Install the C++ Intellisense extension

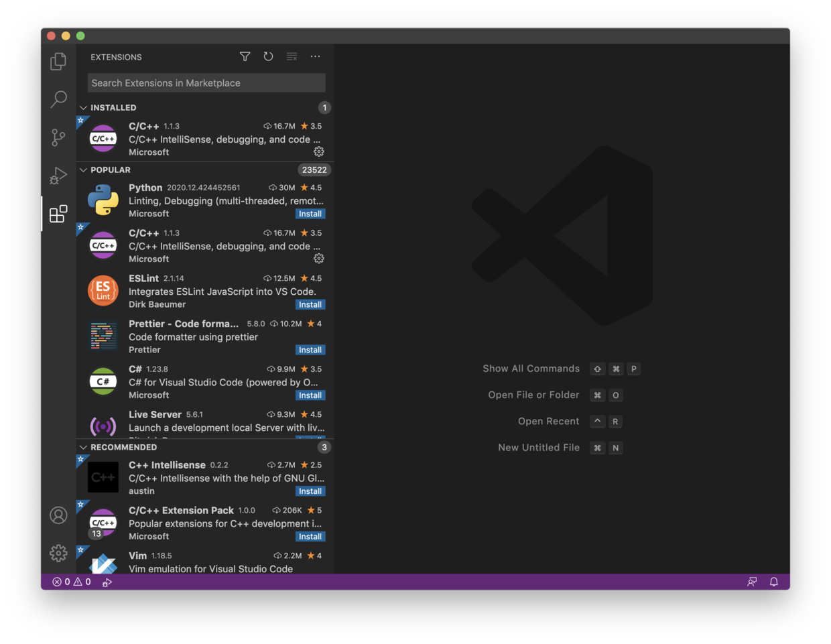[x=310, y=491]
